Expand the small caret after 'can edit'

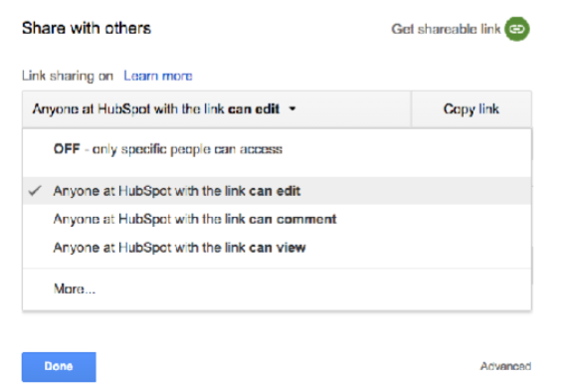pos(292,108)
